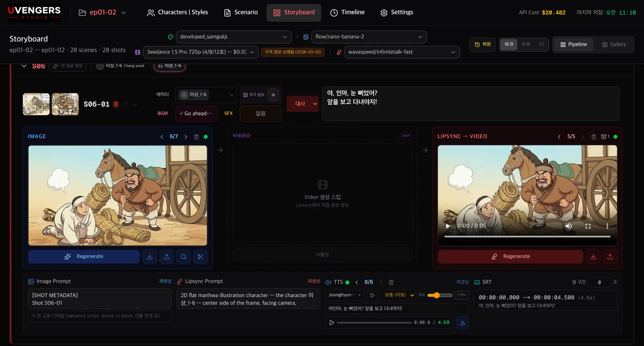Toggle the video SKIP option
This screenshot has height=346, width=644.
pyautogui.click(x=406, y=136)
